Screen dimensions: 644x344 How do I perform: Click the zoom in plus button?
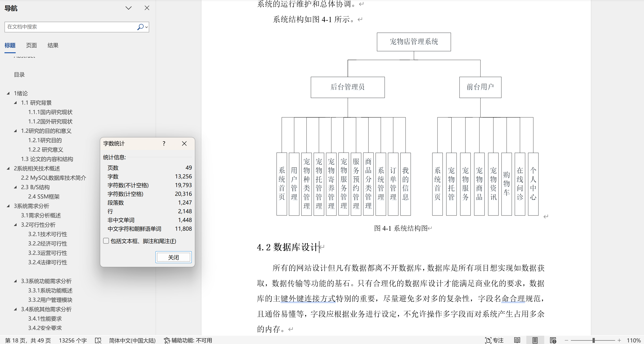click(x=619, y=340)
